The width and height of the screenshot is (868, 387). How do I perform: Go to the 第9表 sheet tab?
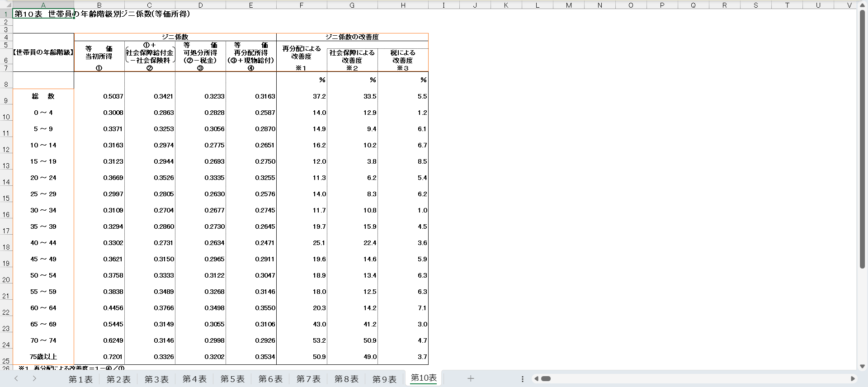(x=384, y=379)
